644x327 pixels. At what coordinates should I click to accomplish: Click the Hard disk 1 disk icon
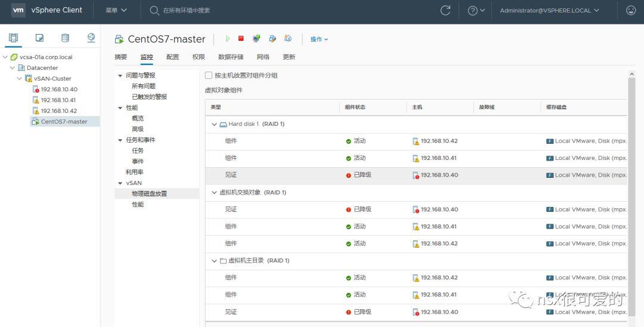224,124
